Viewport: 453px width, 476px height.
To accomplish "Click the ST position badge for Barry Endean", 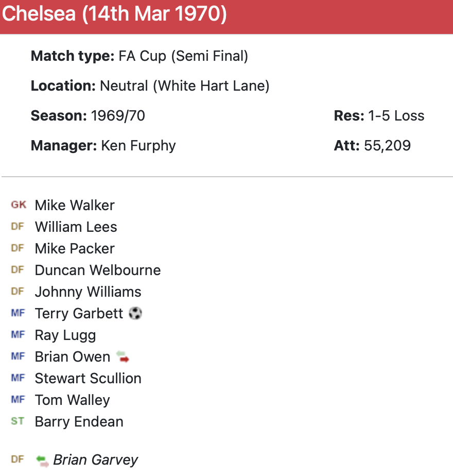I will [x=18, y=421].
